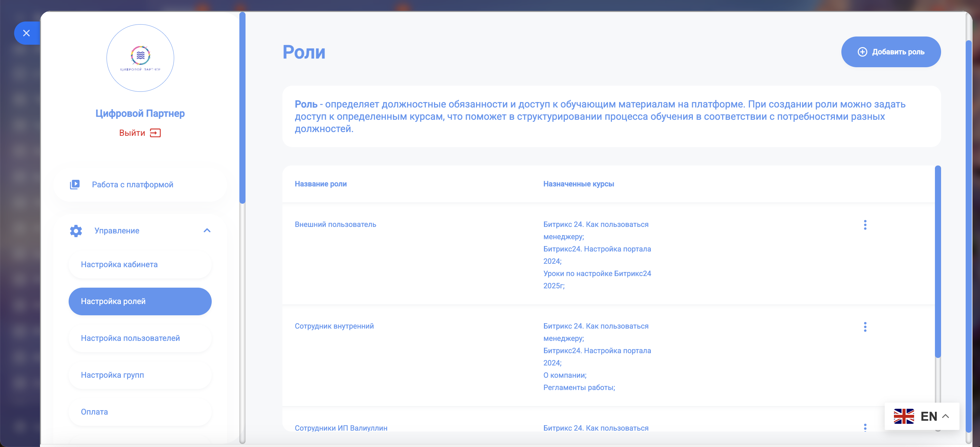Click the roles table vertical scrollbar

pos(937,262)
